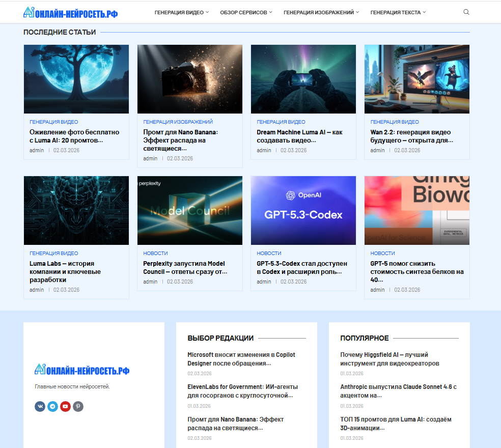Open the desk monitor workspace thumbnail
The width and height of the screenshot is (501, 448).
point(417,79)
